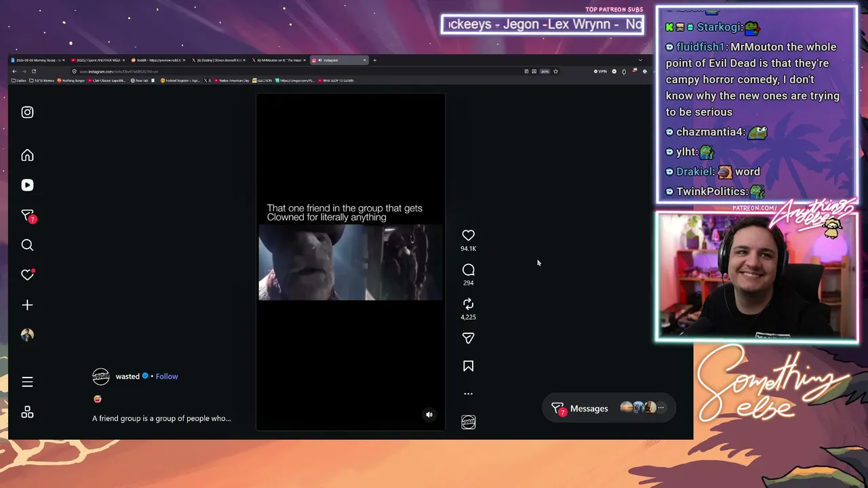Click chat username fluidfish1
868x488 pixels.
[x=701, y=47]
